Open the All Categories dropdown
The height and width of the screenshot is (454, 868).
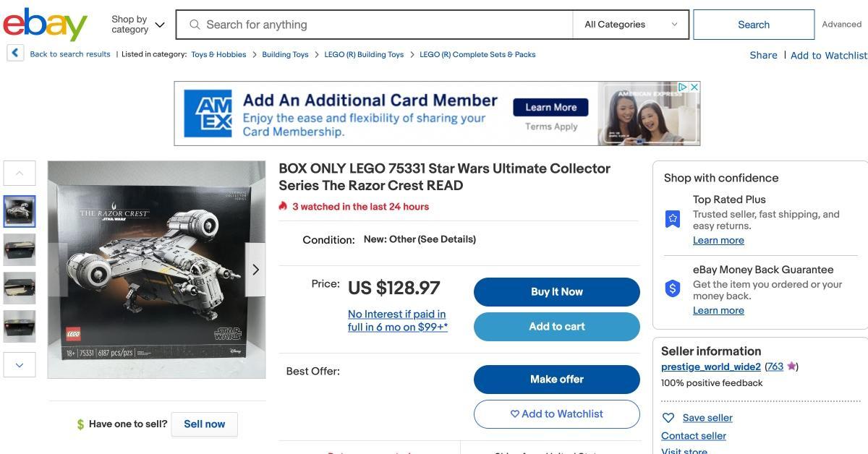tap(631, 25)
